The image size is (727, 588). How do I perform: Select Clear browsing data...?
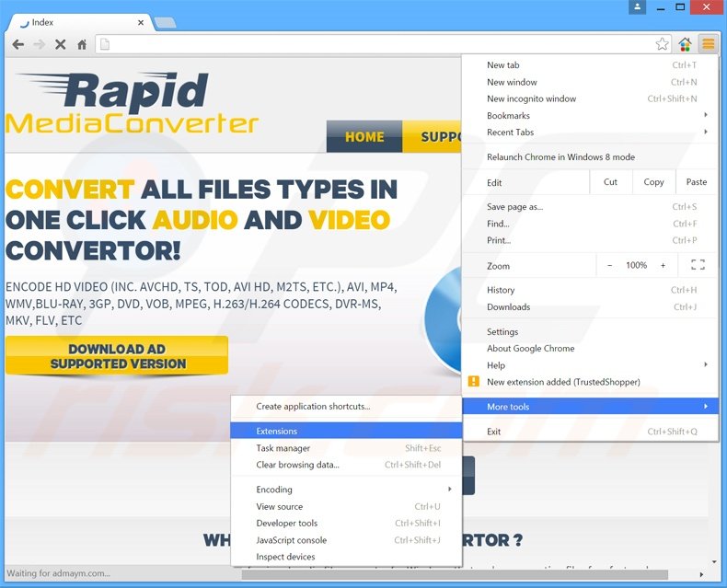point(346,465)
